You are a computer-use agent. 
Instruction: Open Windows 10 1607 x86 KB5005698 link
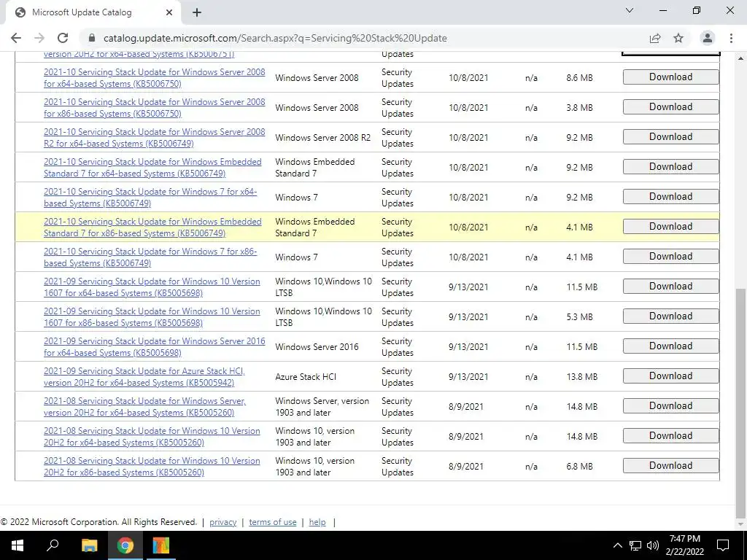[x=152, y=316]
